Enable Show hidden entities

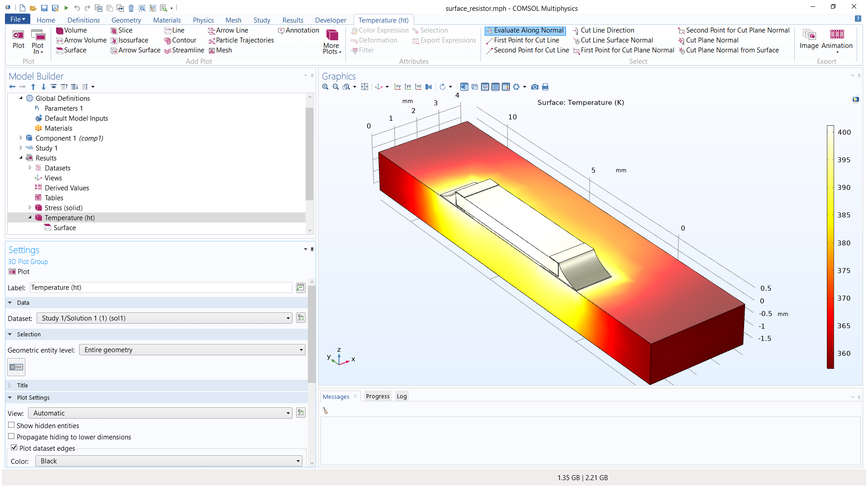point(11,425)
